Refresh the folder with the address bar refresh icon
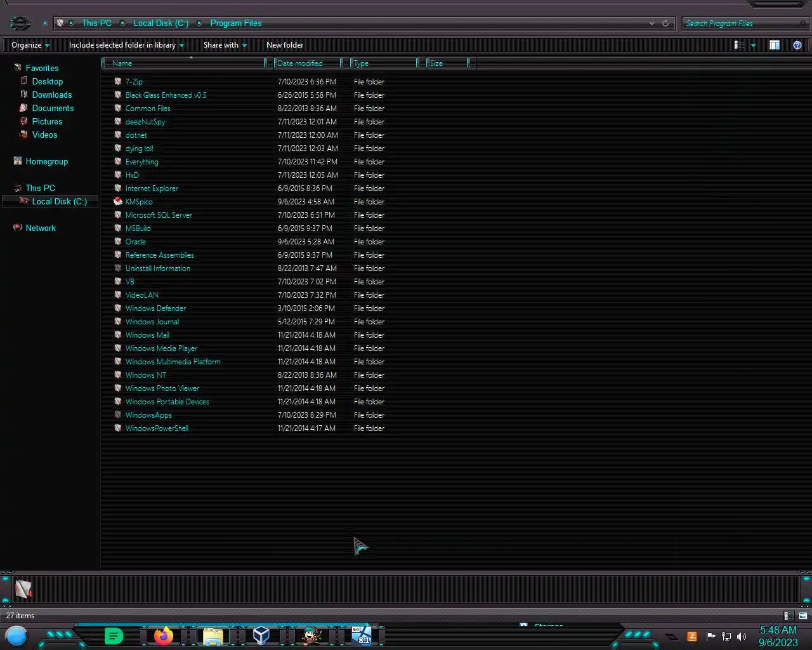 click(665, 23)
